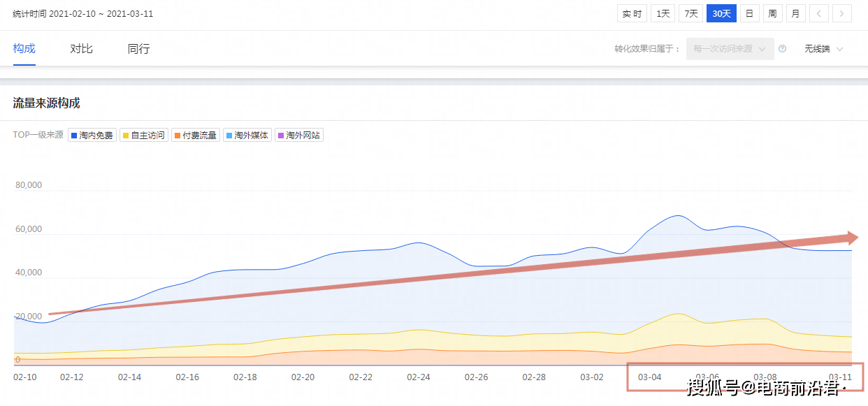Select 实时 time range button
Viewport: 868px width, 406px height.
point(632,13)
